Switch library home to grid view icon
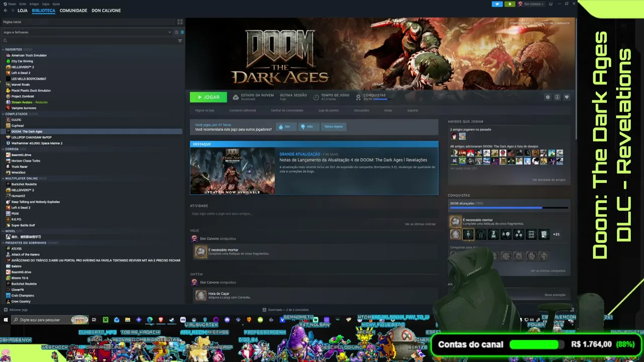Screen dimensions: 644x362 180,22
